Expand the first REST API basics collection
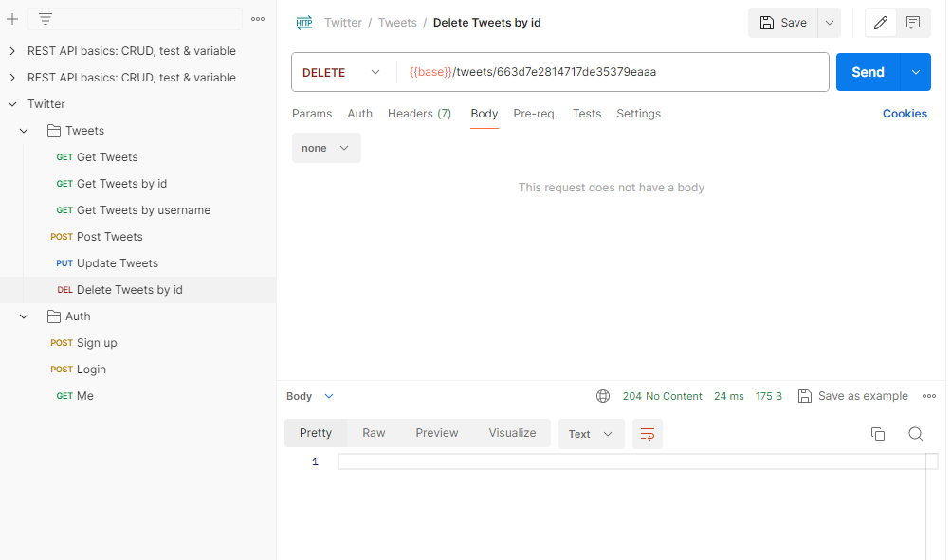The width and height of the screenshot is (951, 560). coord(12,51)
